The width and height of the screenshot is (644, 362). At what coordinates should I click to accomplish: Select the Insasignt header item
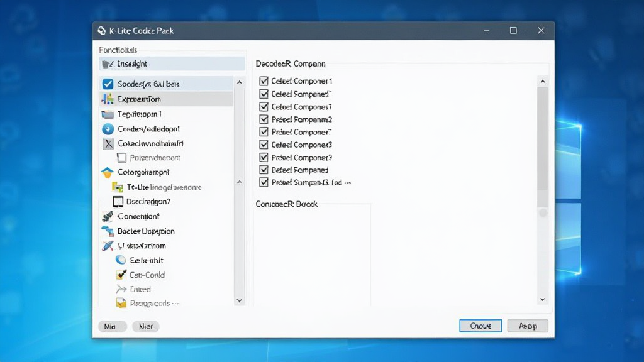point(172,63)
